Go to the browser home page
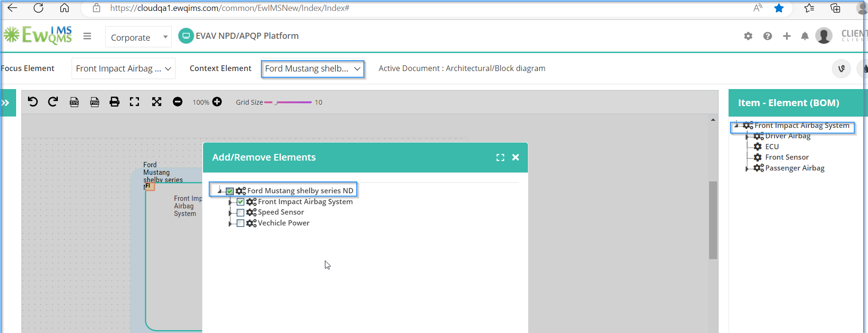Image resolution: width=868 pixels, height=333 pixels. [65, 8]
